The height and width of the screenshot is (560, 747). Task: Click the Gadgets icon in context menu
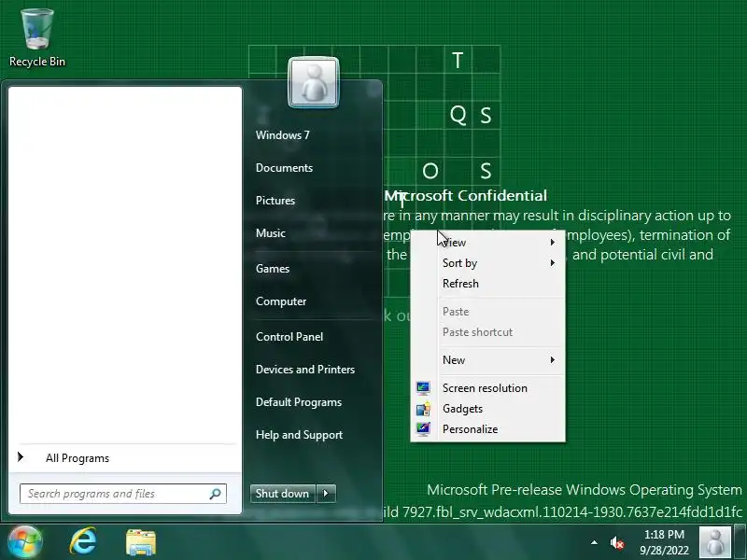(423, 409)
